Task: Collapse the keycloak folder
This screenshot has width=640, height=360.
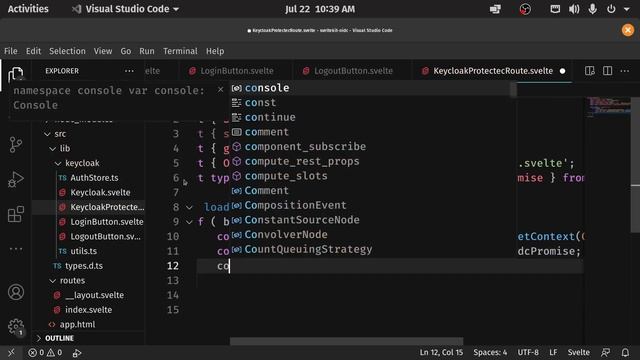Action: click(58, 163)
